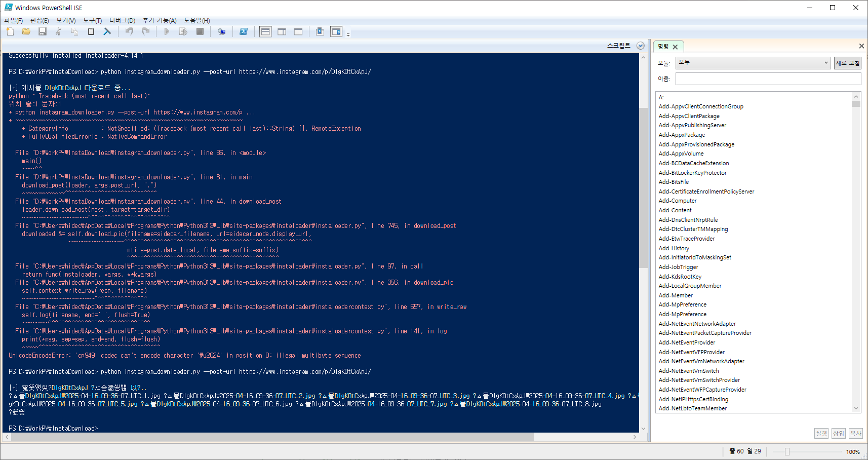Toggle the Show Command Add-on icon
The height and width of the screenshot is (460, 868).
click(336, 31)
